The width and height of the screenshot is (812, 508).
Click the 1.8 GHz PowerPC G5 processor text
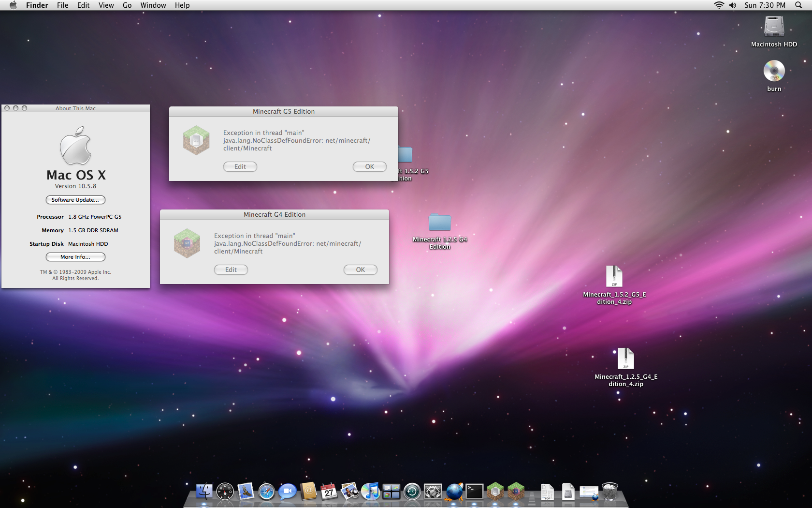click(95, 217)
